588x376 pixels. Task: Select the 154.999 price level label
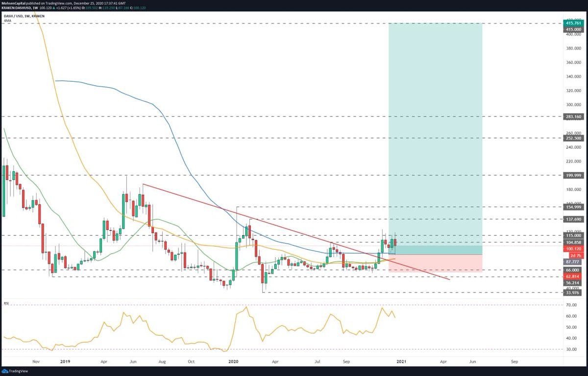tap(573, 207)
